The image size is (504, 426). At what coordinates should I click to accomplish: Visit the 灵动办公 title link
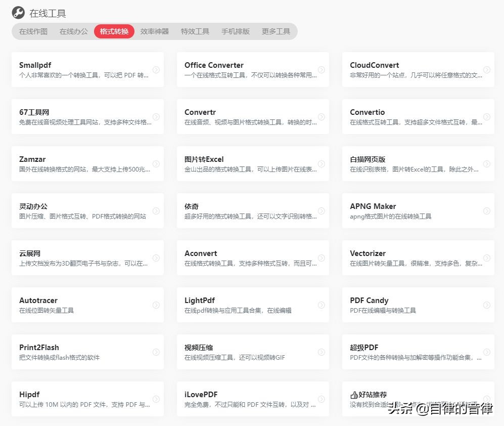pos(33,206)
